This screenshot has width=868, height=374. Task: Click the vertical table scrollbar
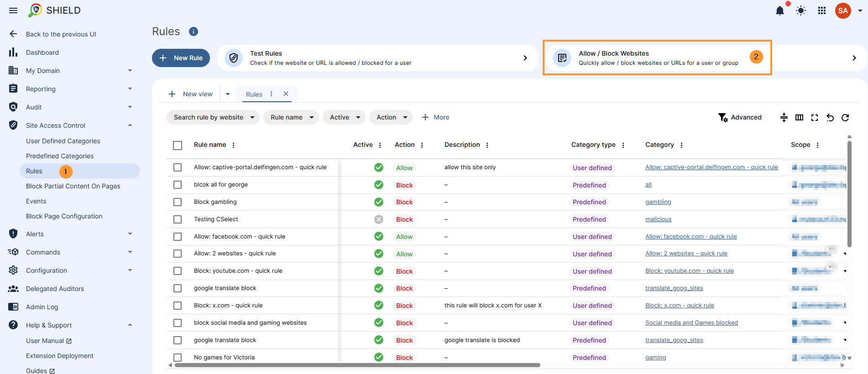849,194
